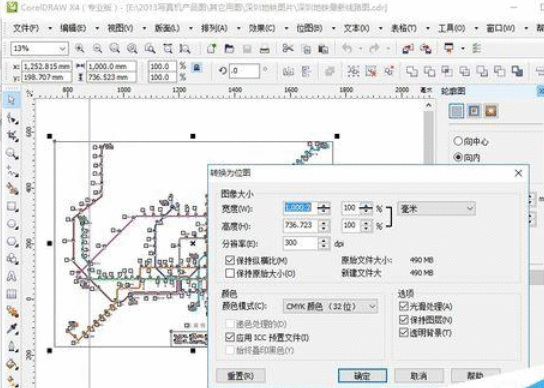The width and height of the screenshot is (544, 388).
Task: Select the Shape tool in the toolbox
Action: pyautogui.click(x=12, y=118)
